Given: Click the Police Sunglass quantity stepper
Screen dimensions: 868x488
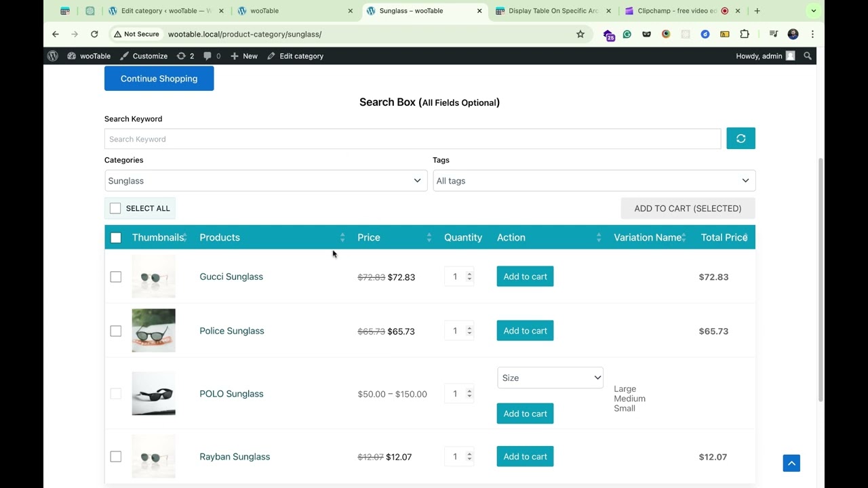Looking at the screenshot, I should [469, 331].
